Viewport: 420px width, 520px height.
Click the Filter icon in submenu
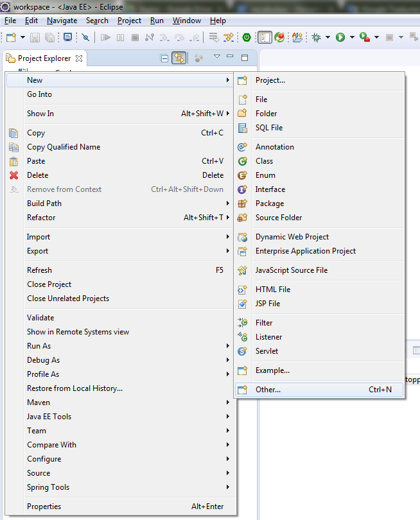(243, 323)
